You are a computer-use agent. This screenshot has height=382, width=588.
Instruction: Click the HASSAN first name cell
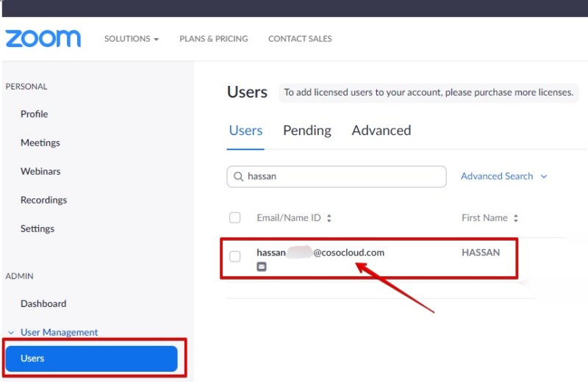pos(481,253)
